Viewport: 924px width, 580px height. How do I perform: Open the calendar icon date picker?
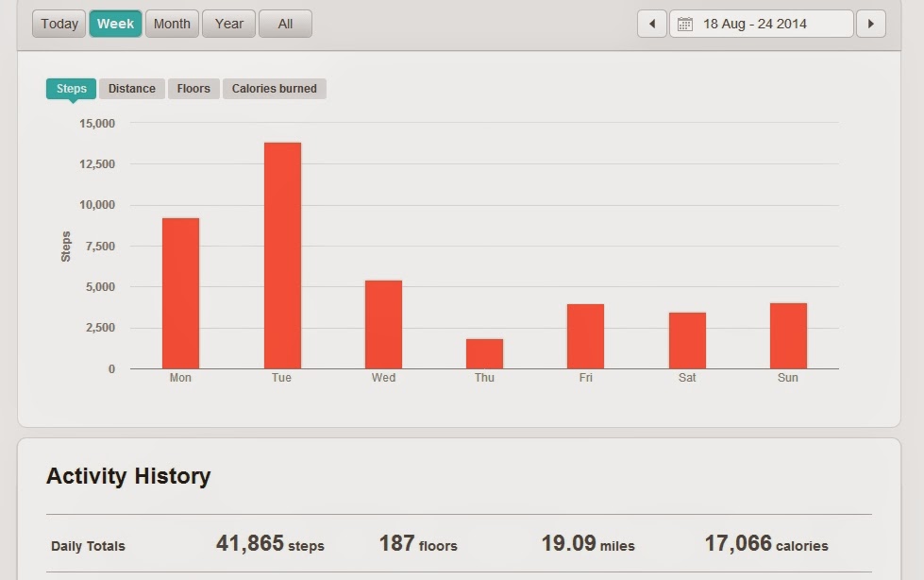(x=685, y=25)
